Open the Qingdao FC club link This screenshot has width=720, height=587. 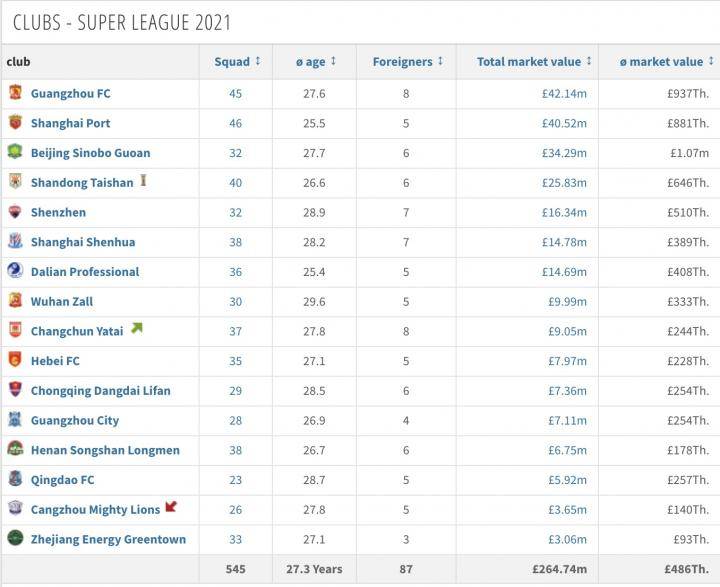62,480
